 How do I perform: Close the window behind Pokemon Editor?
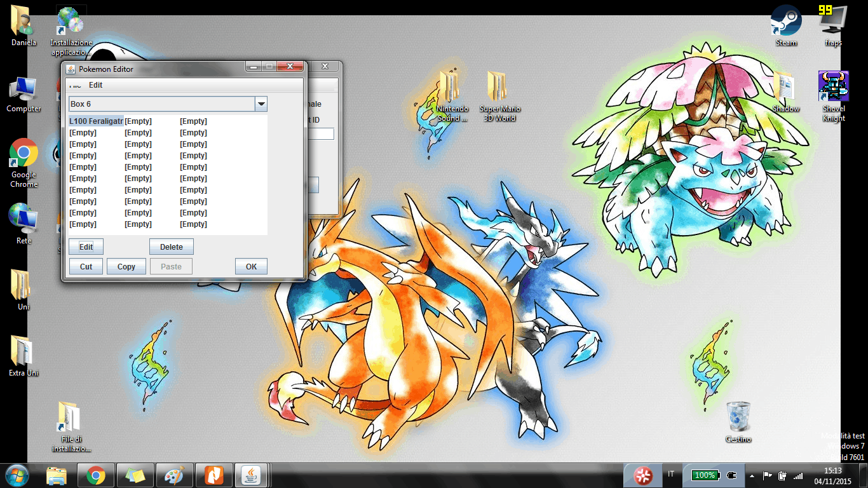point(325,67)
